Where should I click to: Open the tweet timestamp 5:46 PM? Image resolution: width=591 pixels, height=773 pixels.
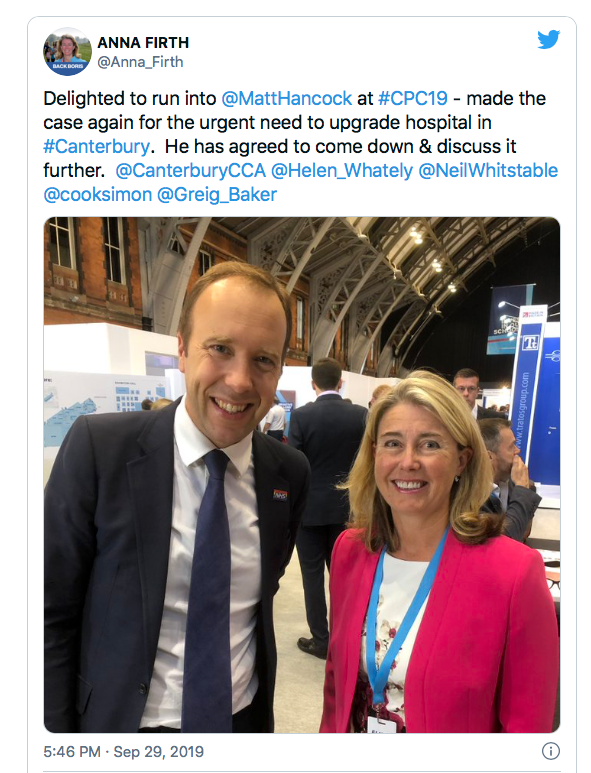point(72,751)
